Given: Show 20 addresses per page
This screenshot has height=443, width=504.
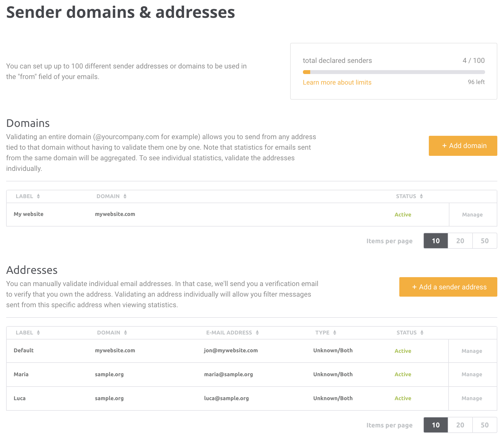Looking at the screenshot, I should pyautogui.click(x=460, y=425).
